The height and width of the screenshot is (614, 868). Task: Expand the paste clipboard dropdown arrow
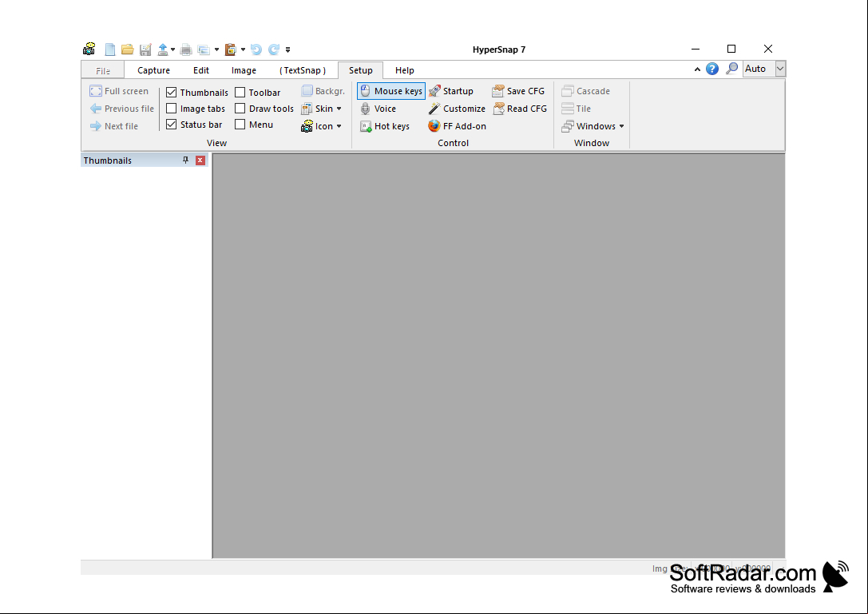click(x=243, y=50)
